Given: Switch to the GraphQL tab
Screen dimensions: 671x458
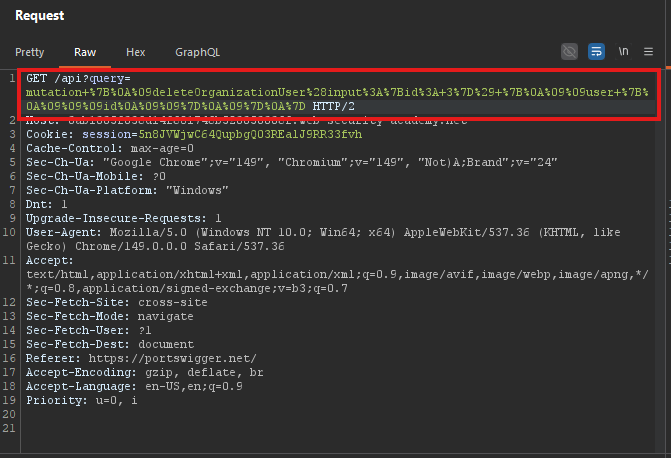Looking at the screenshot, I should [197, 52].
